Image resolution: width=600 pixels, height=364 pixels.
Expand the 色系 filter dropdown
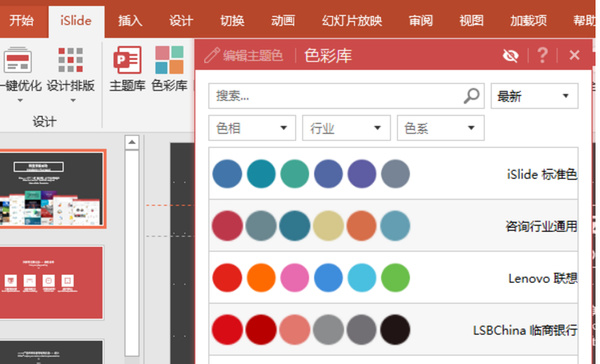[x=440, y=128]
